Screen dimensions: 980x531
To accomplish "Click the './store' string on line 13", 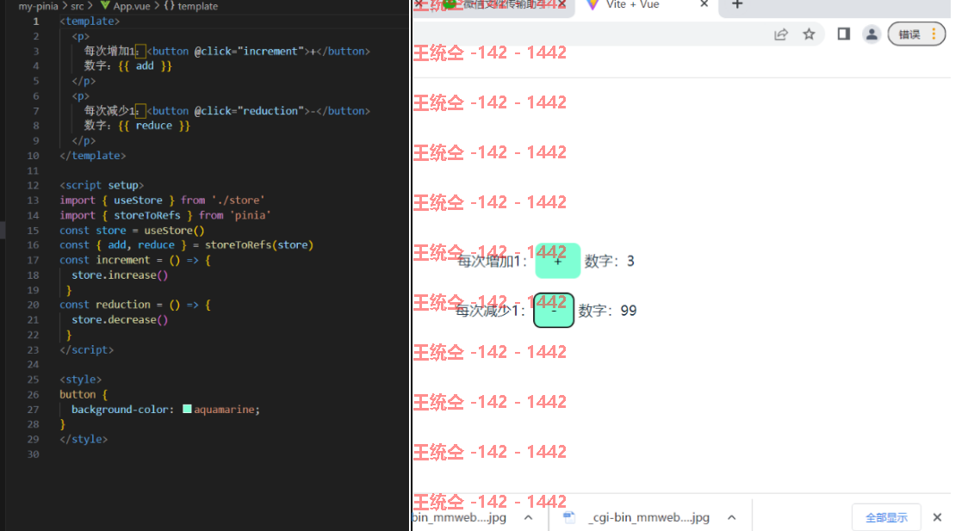I will point(238,201).
